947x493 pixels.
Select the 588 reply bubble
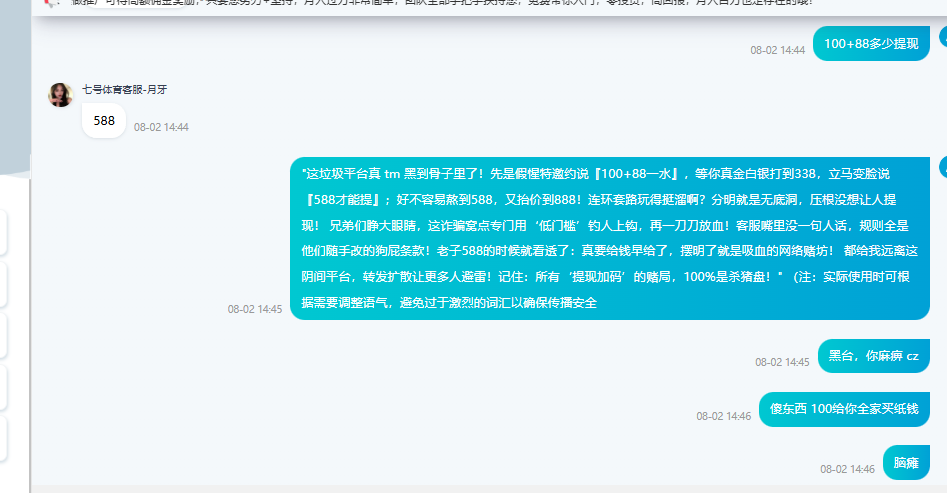(x=104, y=121)
